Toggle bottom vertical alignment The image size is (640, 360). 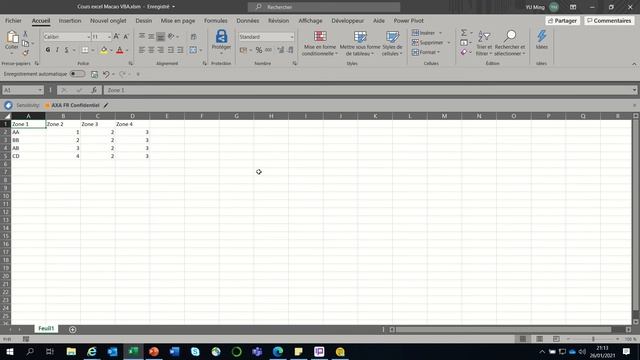(x=161, y=37)
